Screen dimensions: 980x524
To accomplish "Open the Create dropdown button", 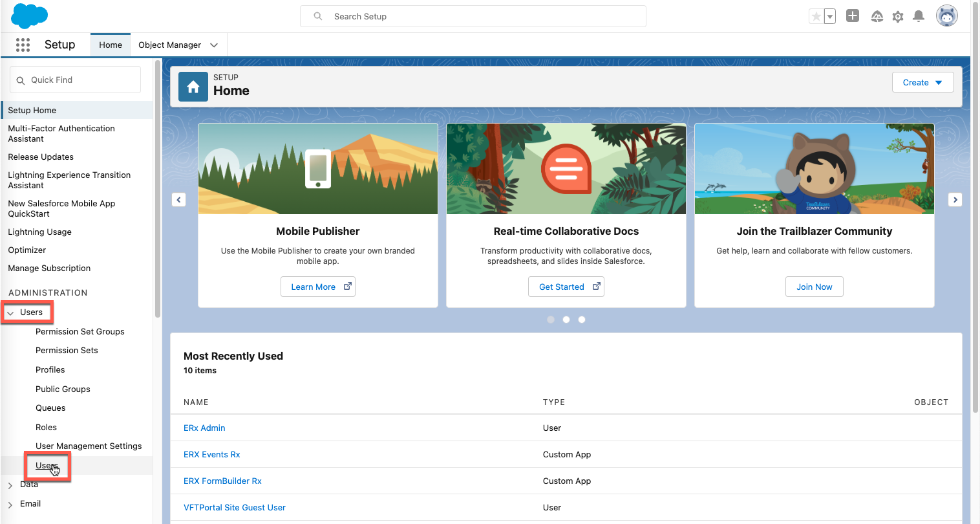I will coord(922,82).
